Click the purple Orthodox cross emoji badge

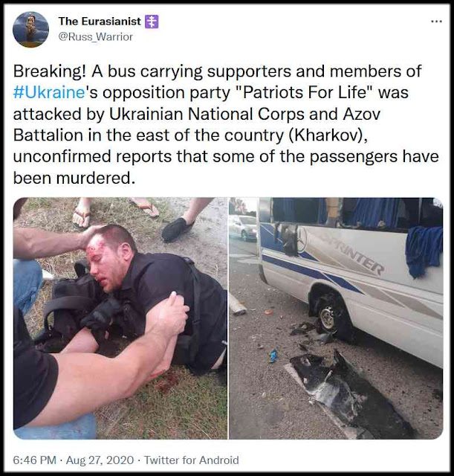click(152, 22)
